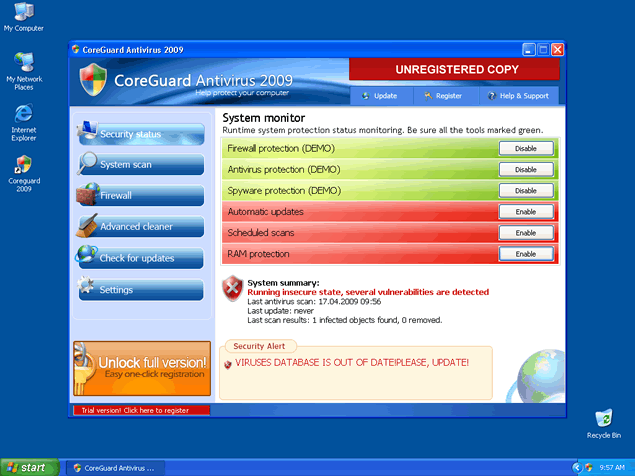This screenshot has width=635, height=476.
Task: Enable Scheduled scans
Action: (x=526, y=233)
